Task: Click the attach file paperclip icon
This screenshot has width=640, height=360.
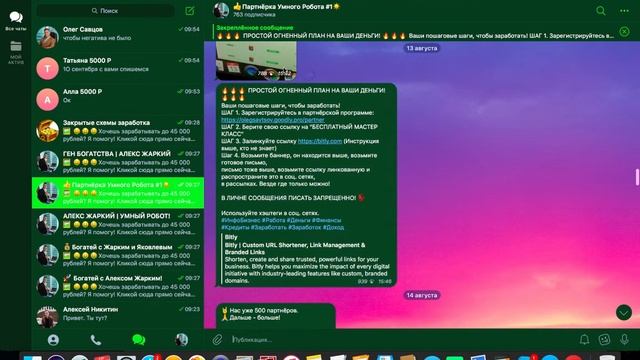Action: click(x=217, y=340)
